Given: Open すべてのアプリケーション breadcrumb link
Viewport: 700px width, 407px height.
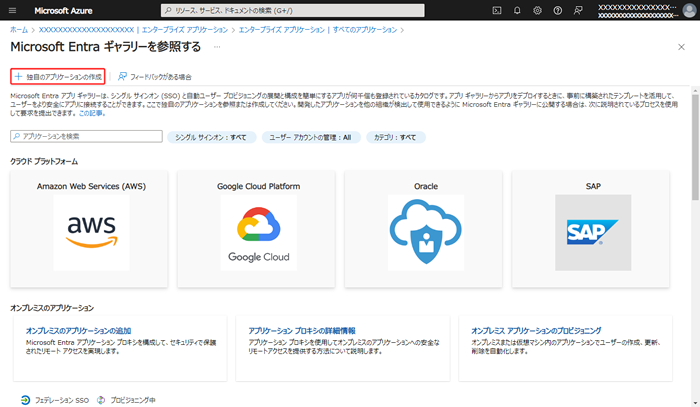Looking at the screenshot, I should tap(365, 30).
